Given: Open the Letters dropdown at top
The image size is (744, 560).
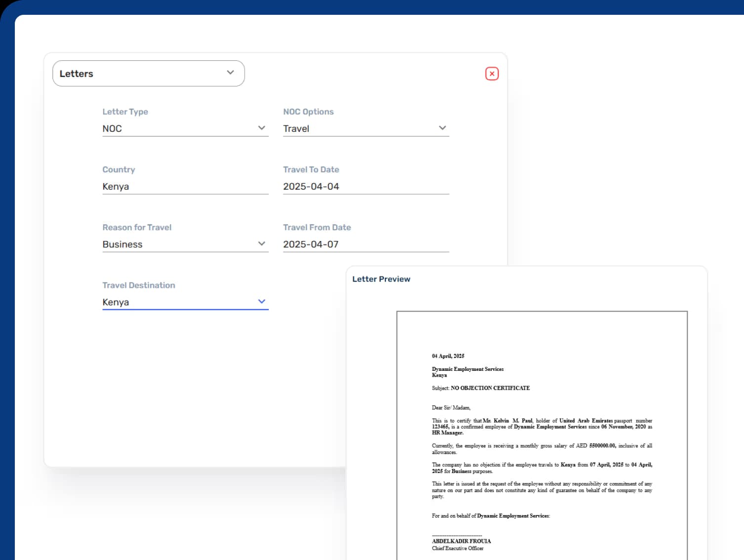Looking at the screenshot, I should (148, 74).
